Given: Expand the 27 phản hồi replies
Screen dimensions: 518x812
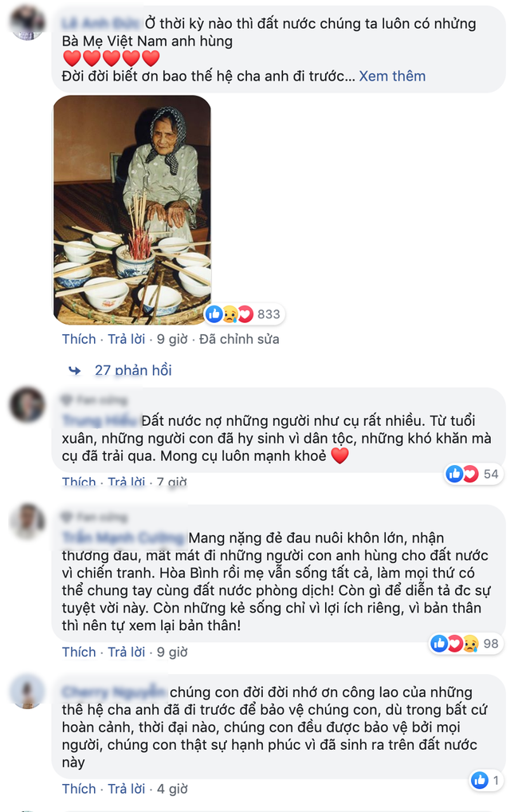Looking at the screenshot, I should coord(133,370).
